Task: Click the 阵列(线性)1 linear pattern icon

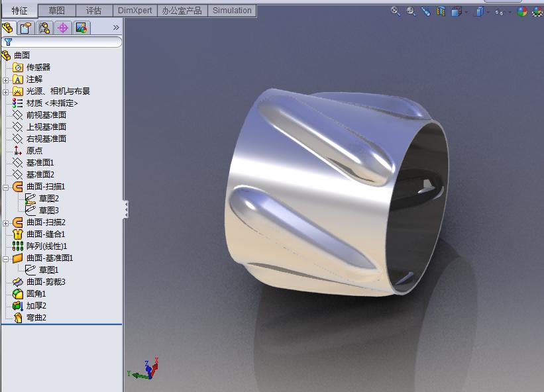Action: [17, 246]
